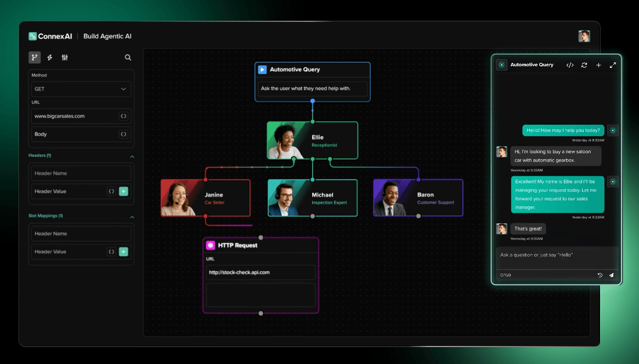
Task: Expand the chat panel to fullscreen
Action: click(613, 65)
